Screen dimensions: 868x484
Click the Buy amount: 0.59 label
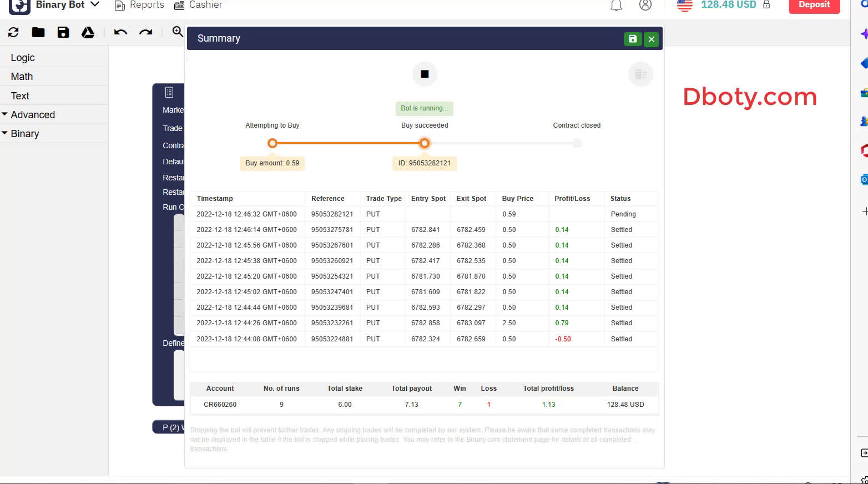click(272, 163)
